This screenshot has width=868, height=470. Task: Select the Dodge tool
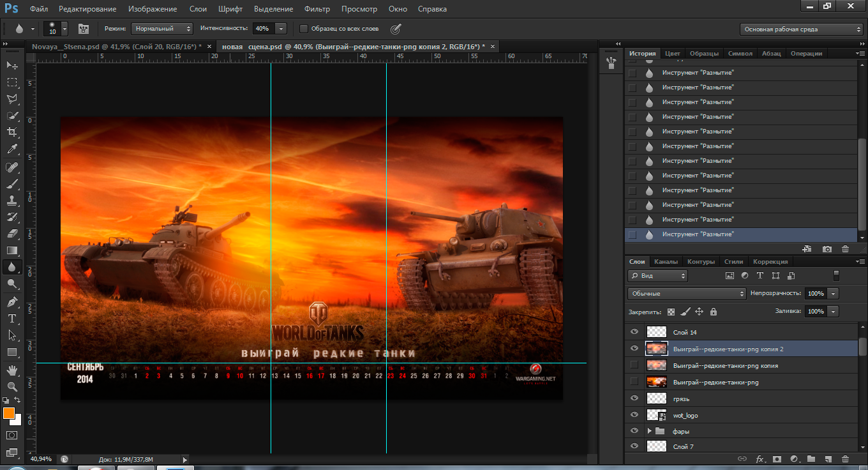pos(12,284)
